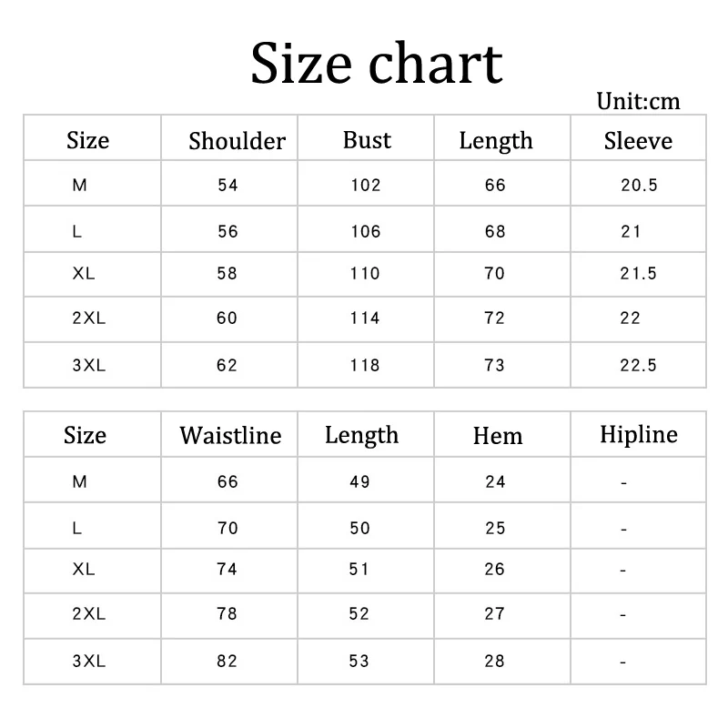
Task: Click the Hem column header
Action: [x=498, y=436]
